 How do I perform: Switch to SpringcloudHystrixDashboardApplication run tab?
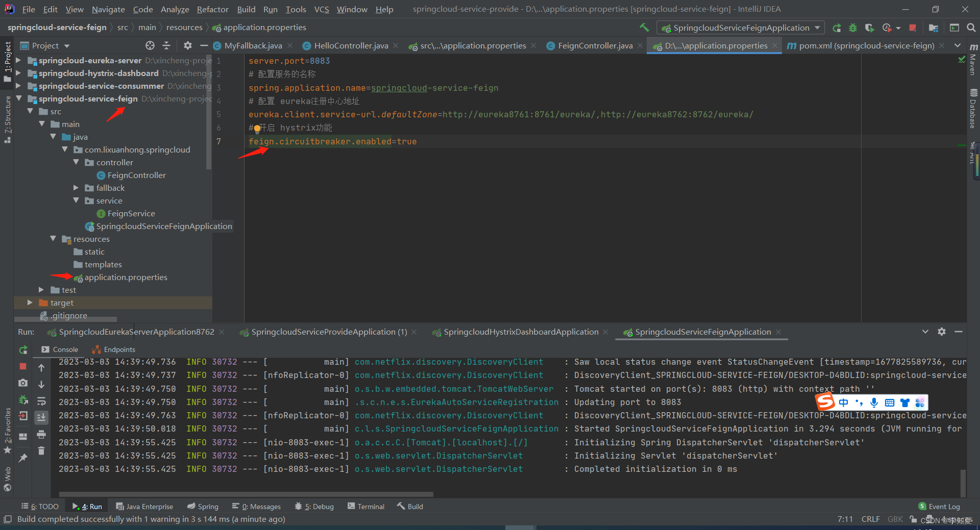click(521, 332)
